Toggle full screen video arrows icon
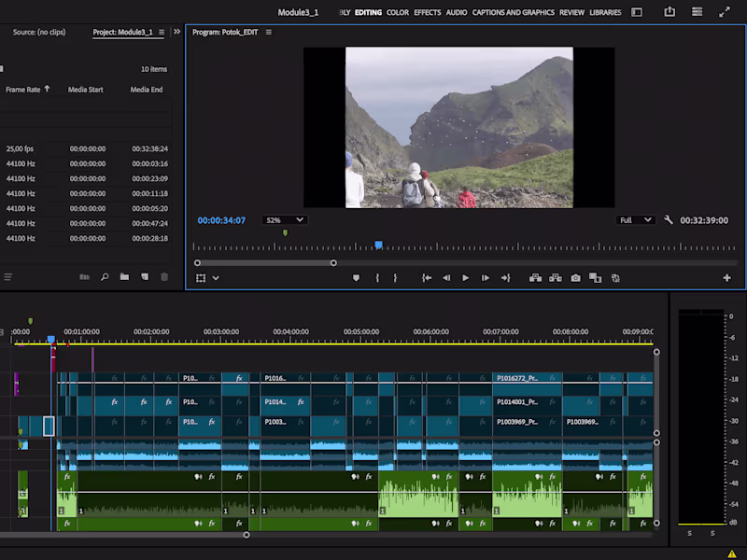Viewport: 747px width, 560px height. click(x=725, y=12)
